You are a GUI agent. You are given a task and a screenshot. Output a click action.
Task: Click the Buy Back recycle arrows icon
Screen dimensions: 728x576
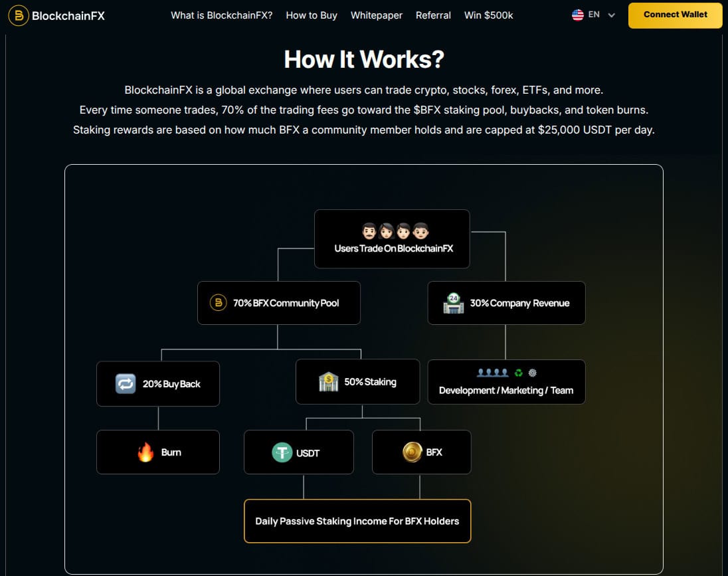click(126, 384)
